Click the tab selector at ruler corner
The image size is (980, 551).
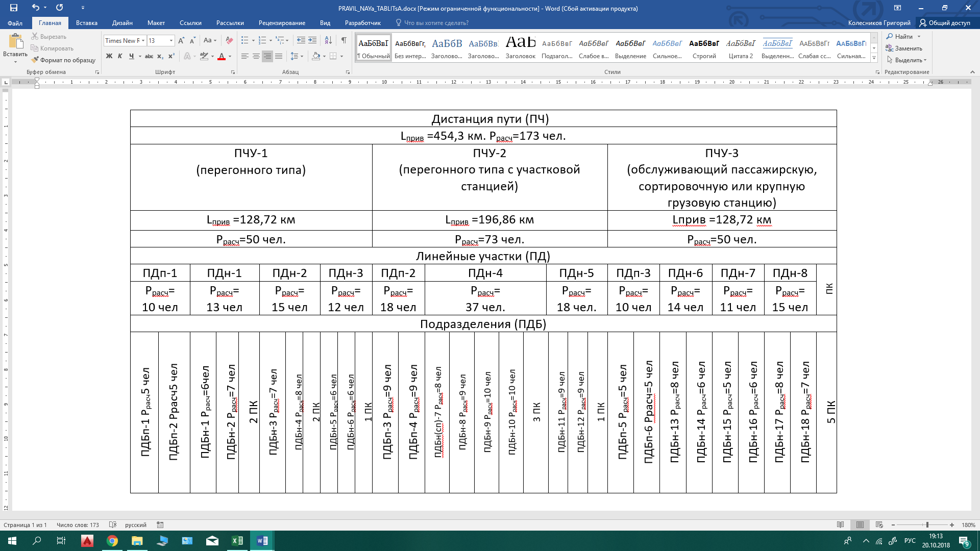point(6,82)
